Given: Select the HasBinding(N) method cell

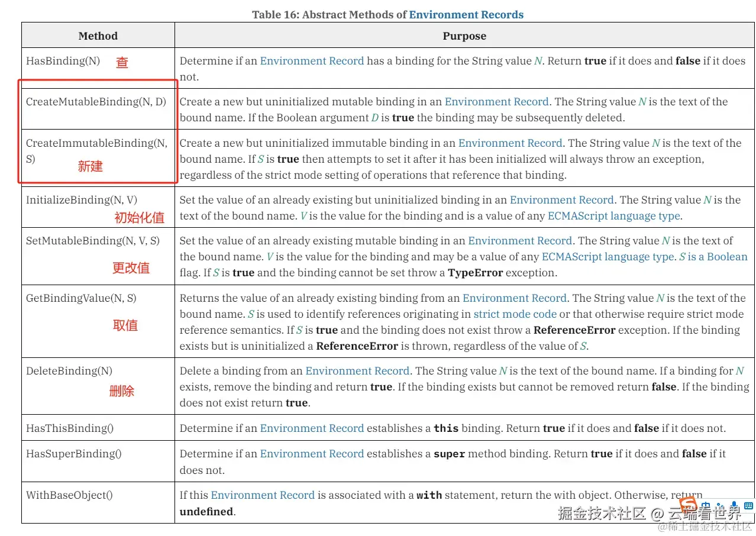Looking at the screenshot, I should [98, 68].
